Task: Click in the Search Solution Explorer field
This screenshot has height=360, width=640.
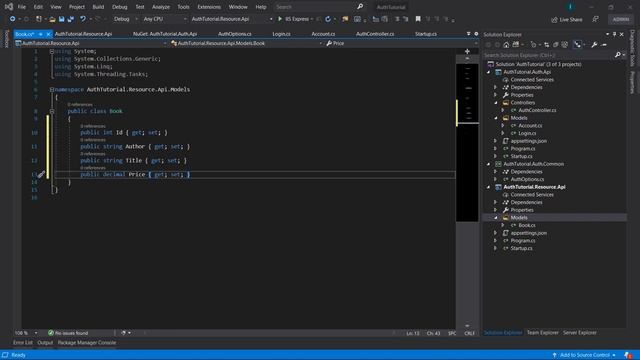Action: [549, 55]
